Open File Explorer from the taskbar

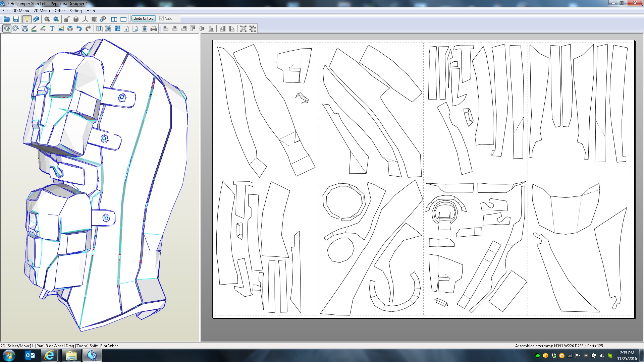pos(71,355)
